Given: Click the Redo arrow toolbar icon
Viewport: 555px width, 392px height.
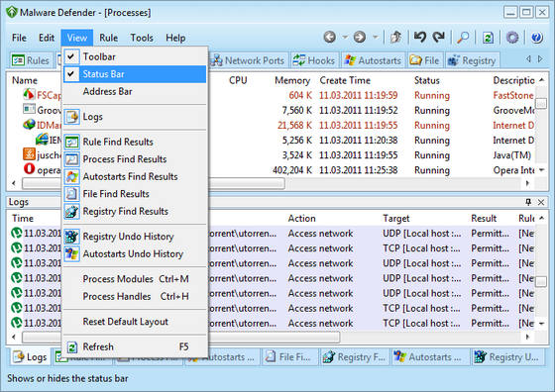Looking at the screenshot, I should coord(438,37).
